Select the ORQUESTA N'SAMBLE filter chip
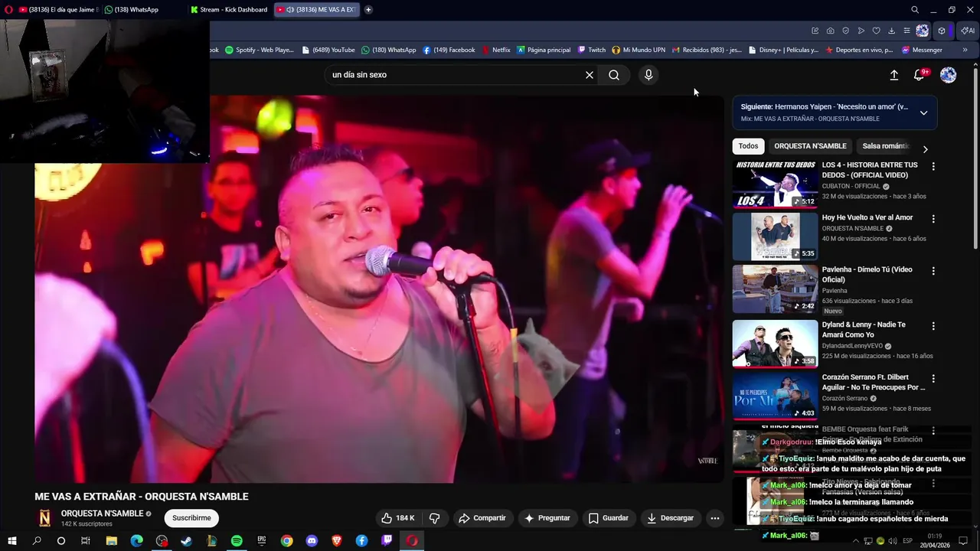 810,146
